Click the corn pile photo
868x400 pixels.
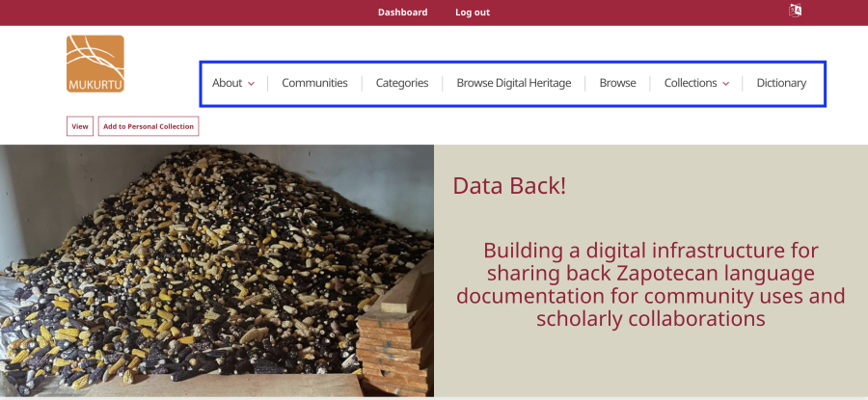click(x=217, y=271)
